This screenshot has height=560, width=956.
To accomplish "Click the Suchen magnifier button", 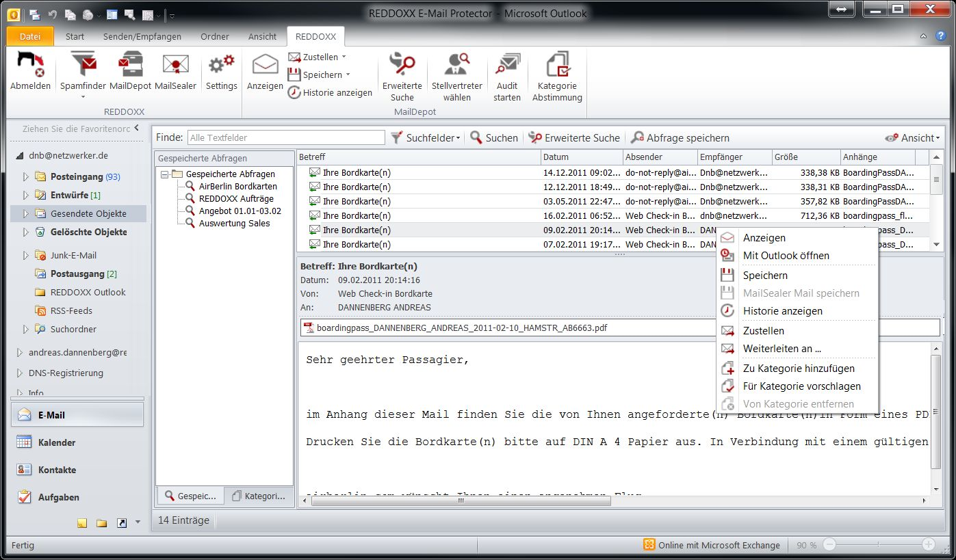I will [493, 137].
